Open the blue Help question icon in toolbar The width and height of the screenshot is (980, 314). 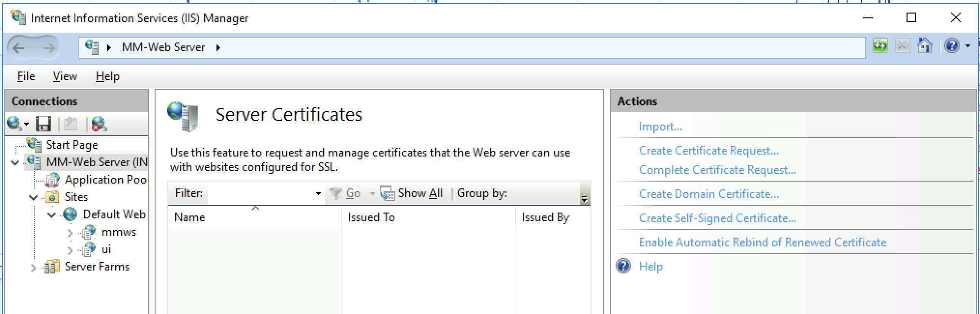click(x=951, y=46)
